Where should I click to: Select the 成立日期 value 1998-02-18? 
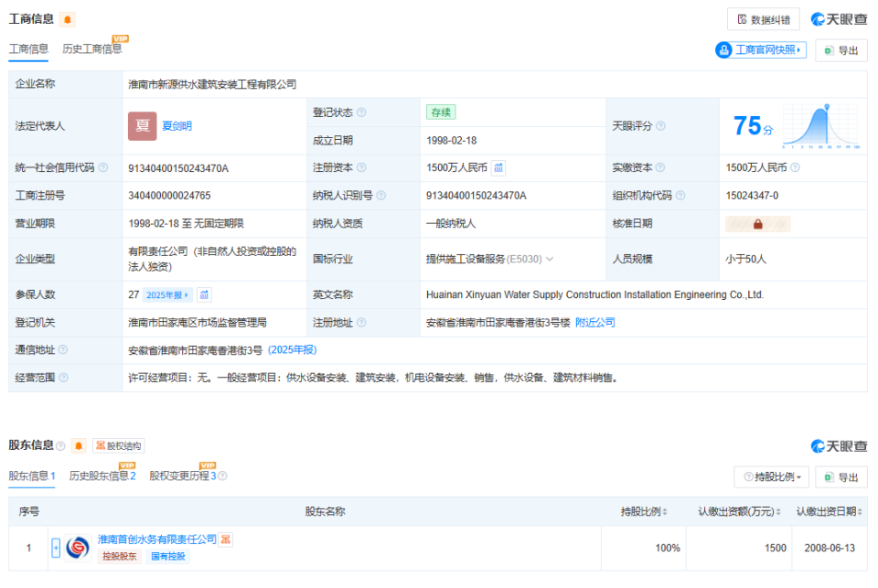point(451,141)
